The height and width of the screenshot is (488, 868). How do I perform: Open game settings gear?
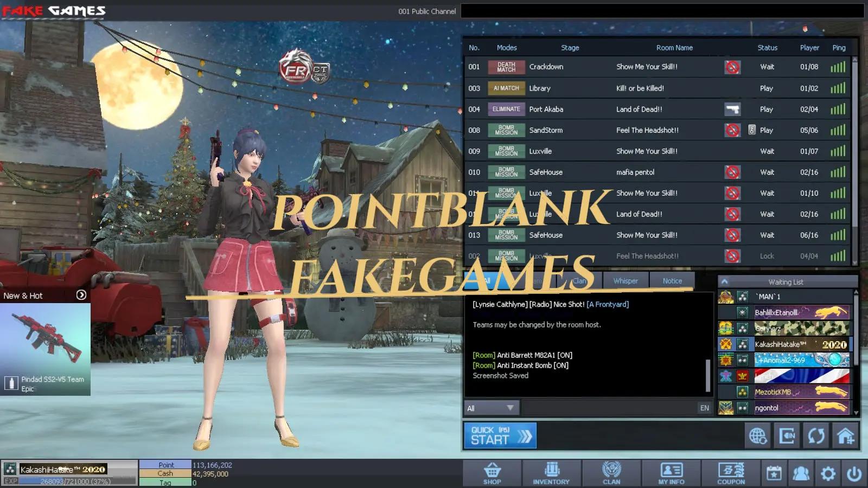click(x=828, y=473)
